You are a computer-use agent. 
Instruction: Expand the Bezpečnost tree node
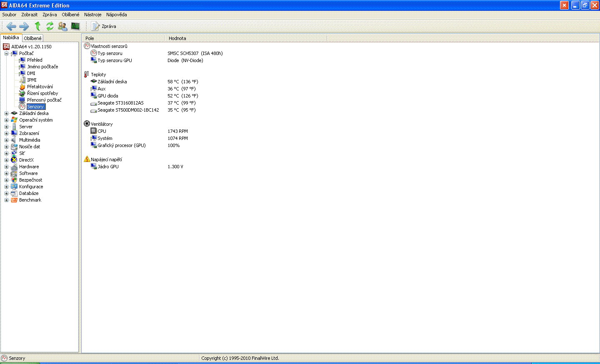pyautogui.click(x=6, y=180)
